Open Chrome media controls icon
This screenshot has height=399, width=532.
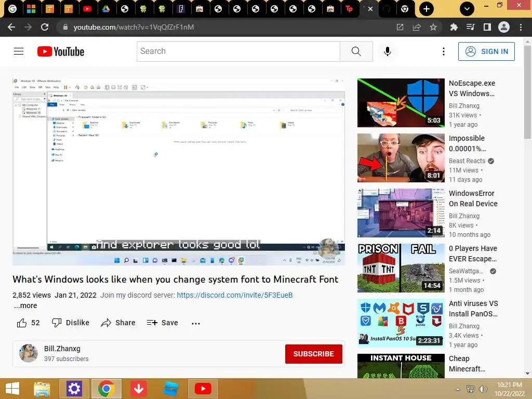tap(470, 27)
